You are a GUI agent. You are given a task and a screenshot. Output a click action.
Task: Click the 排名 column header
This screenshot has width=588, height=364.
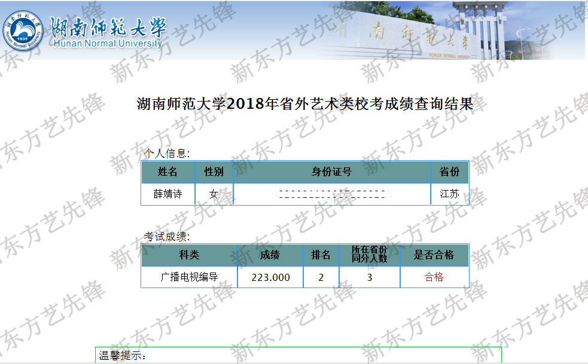tap(321, 255)
